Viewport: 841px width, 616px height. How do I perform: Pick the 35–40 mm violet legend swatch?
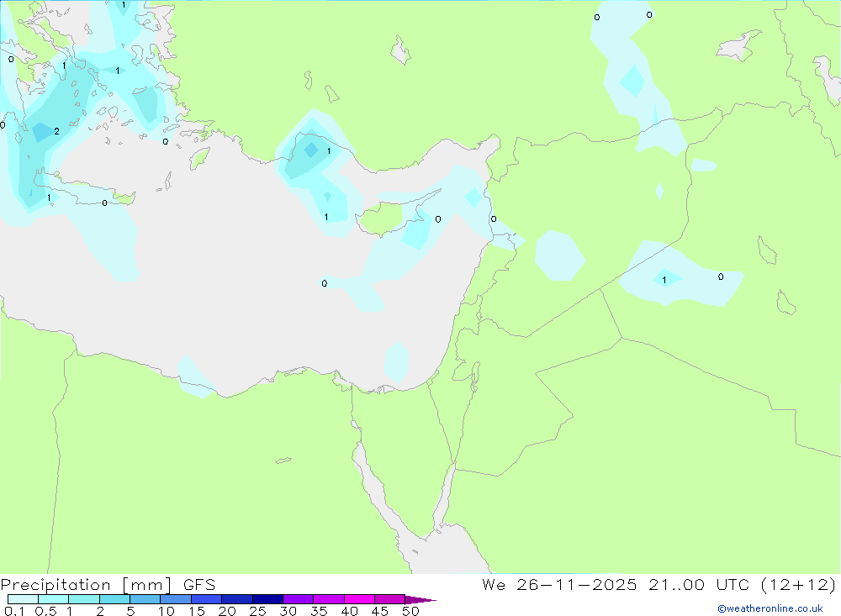point(328,599)
